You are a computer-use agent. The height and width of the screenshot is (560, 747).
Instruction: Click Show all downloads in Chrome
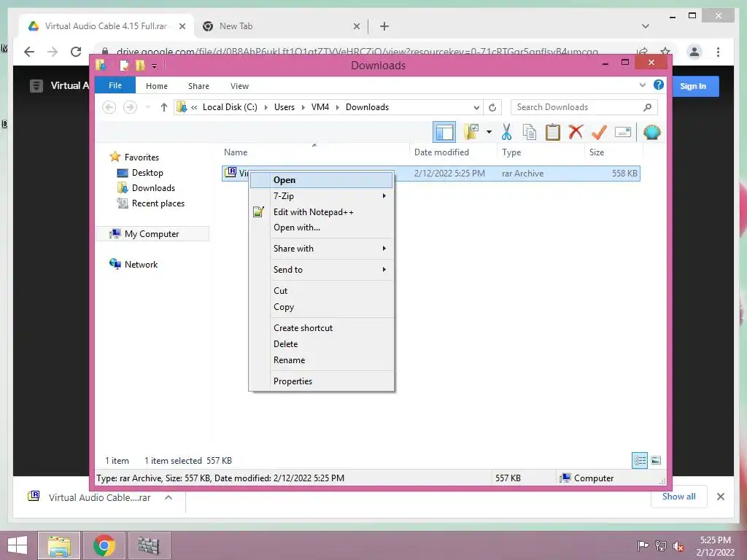[679, 497]
